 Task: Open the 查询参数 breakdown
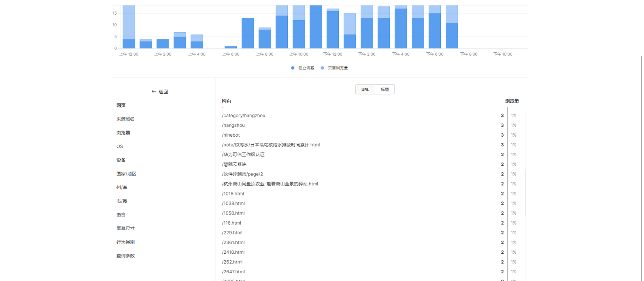125,256
